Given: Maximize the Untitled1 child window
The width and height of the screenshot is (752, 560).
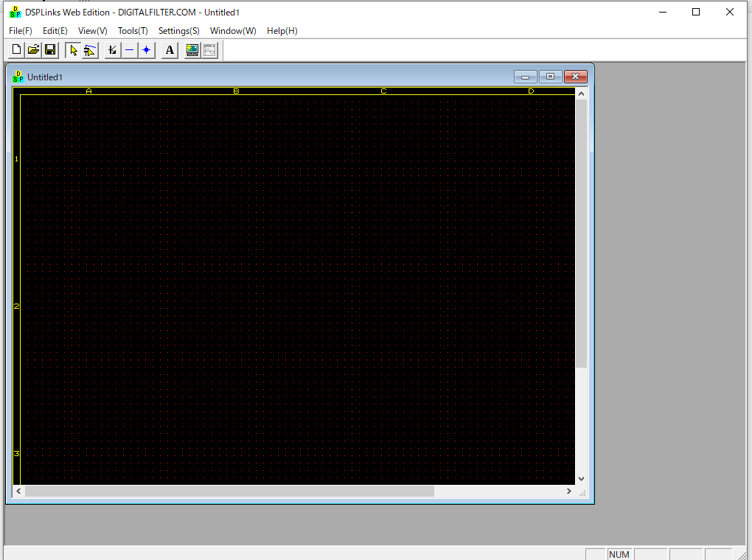Looking at the screenshot, I should [x=550, y=77].
